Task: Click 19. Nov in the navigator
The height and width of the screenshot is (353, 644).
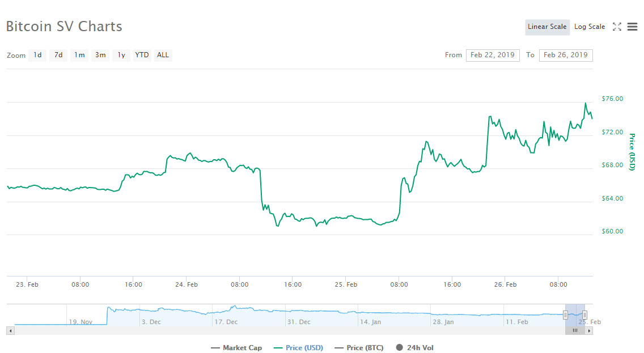Action: [80, 322]
